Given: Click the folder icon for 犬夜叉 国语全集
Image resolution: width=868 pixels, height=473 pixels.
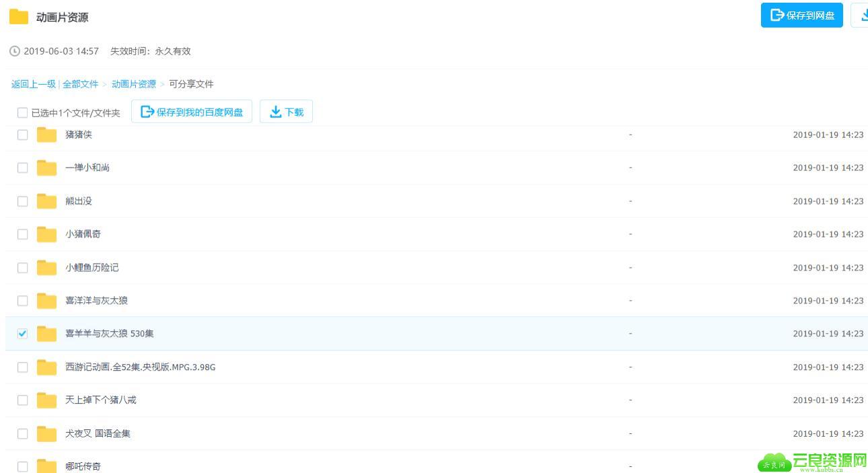Looking at the screenshot, I should [x=46, y=434].
